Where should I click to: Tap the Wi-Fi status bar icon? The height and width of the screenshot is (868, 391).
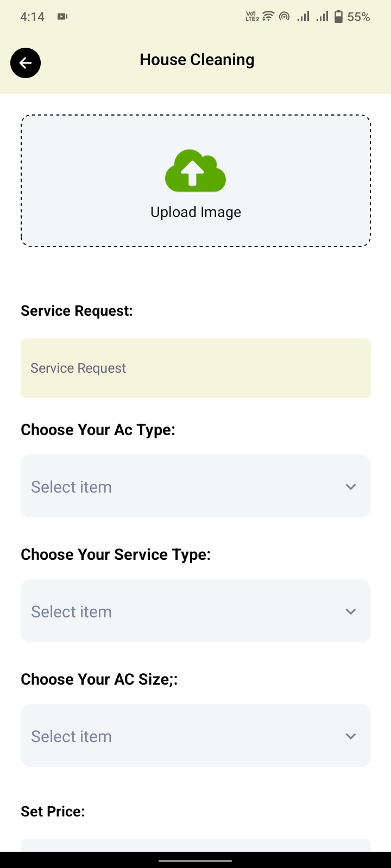[268, 17]
